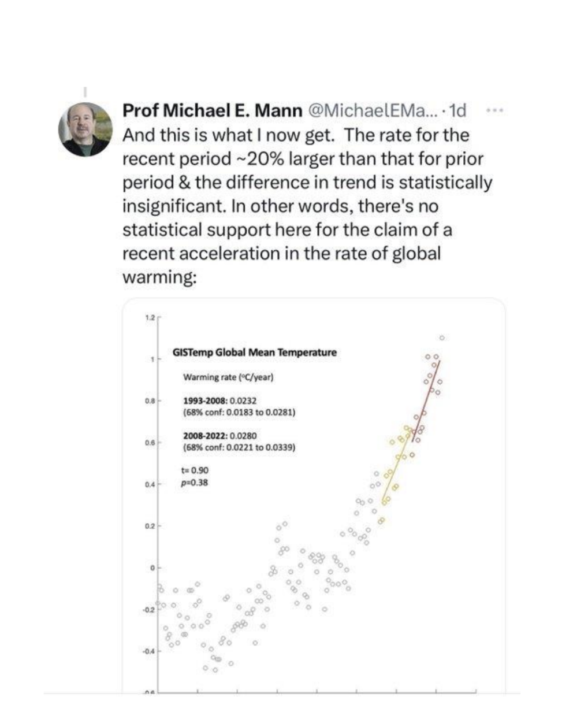This screenshot has width=588, height=712.
Task: Select the 68% conf 0.0183 to 0.0281 line
Action: click(239, 412)
